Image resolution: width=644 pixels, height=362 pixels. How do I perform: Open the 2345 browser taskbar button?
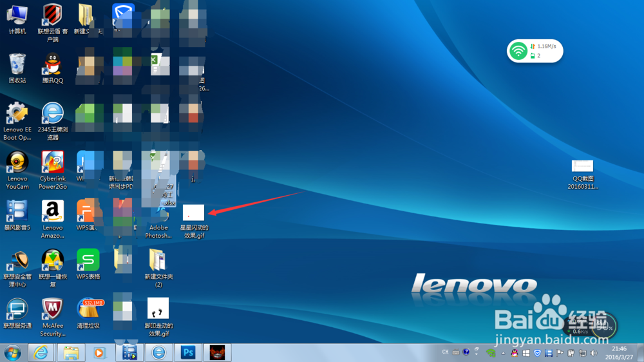click(158, 353)
